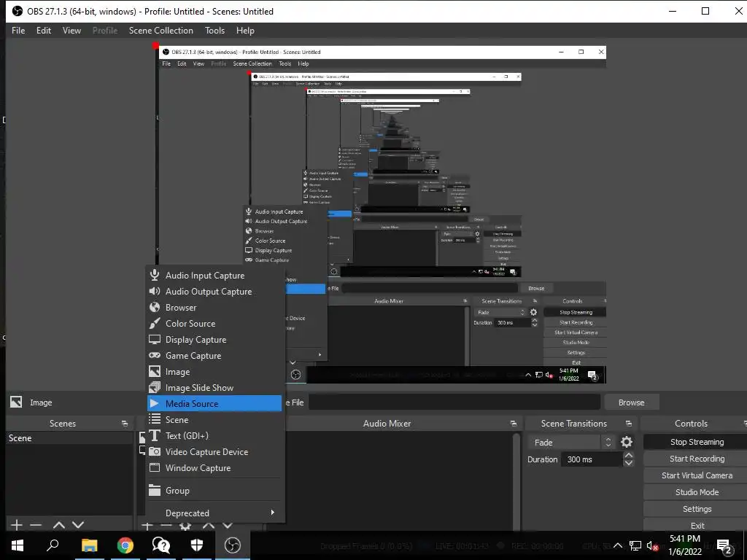Image resolution: width=747 pixels, height=560 pixels.
Task: Move scene up in Scenes list
Action: pyautogui.click(x=58, y=525)
